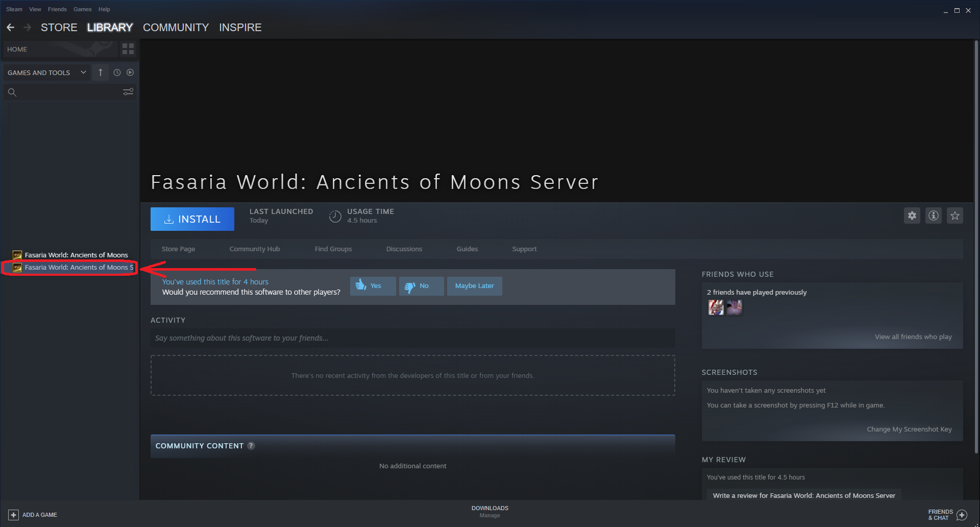
Task: Click the sort ascending arrow icon
Action: pos(101,73)
